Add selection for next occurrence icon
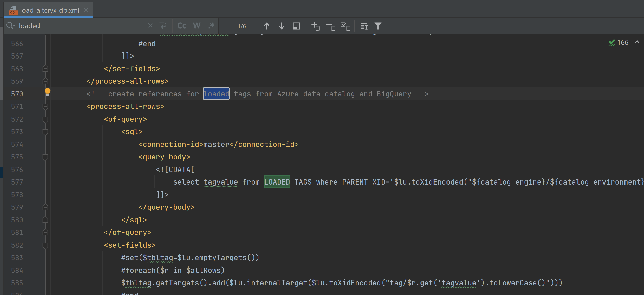644x295 pixels. tap(316, 26)
